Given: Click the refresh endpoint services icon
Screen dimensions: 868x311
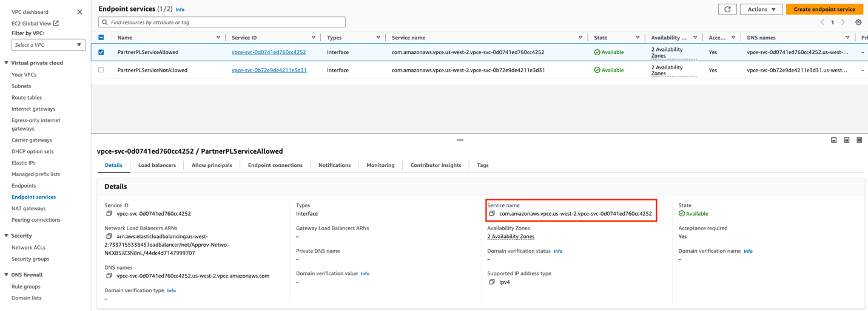Looking at the screenshot, I should [x=727, y=9].
